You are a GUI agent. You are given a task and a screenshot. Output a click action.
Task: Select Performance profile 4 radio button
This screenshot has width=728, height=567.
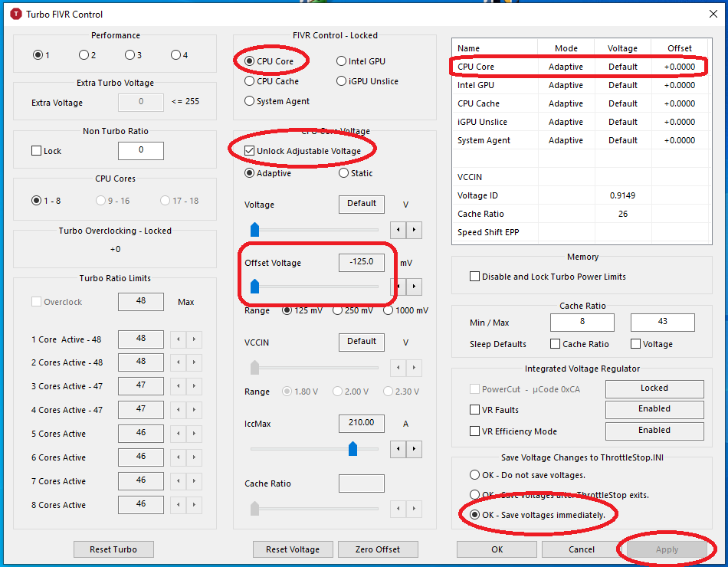pyautogui.click(x=175, y=55)
